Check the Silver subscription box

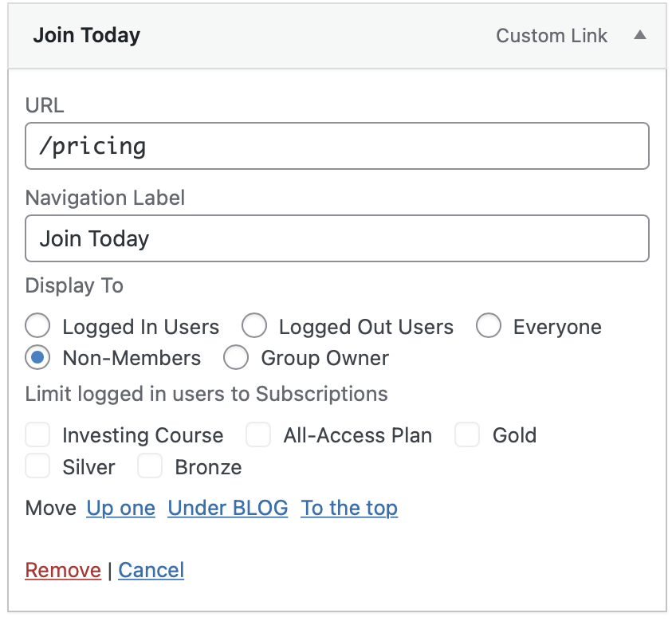pyautogui.click(x=37, y=466)
